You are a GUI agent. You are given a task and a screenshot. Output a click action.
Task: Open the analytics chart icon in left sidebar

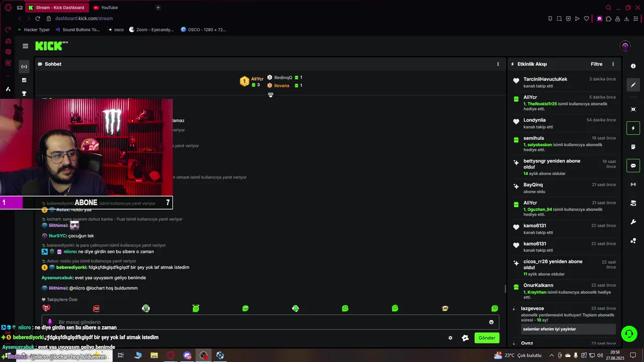tap(24, 80)
